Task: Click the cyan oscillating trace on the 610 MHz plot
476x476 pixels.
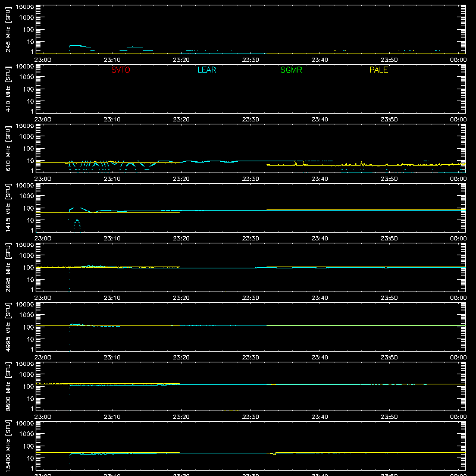Action: pyautogui.click(x=112, y=165)
